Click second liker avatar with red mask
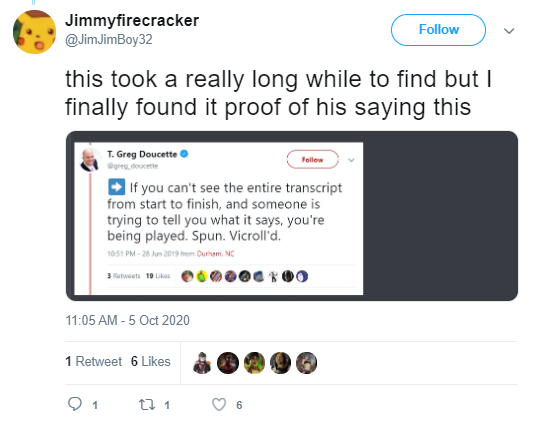This screenshot has height=423, width=538. 228,363
